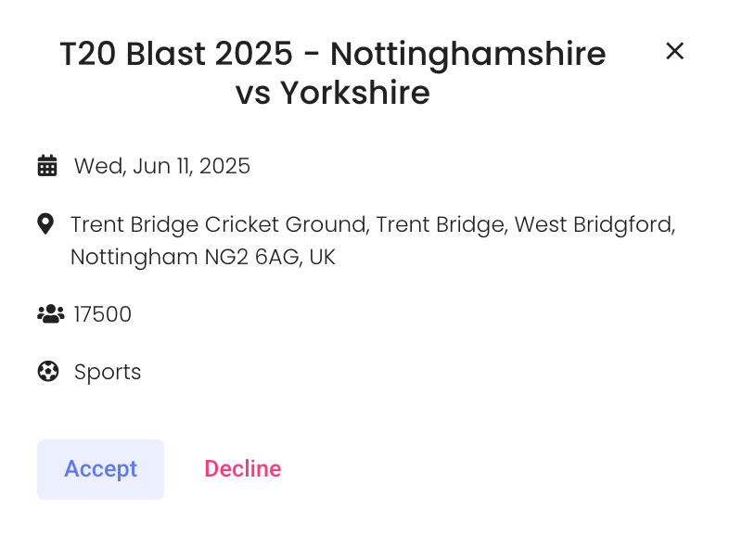Click the calendar date icon

click(47, 166)
